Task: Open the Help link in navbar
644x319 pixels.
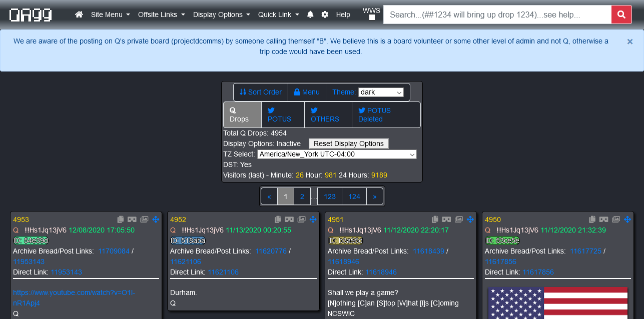Action: coord(343,14)
